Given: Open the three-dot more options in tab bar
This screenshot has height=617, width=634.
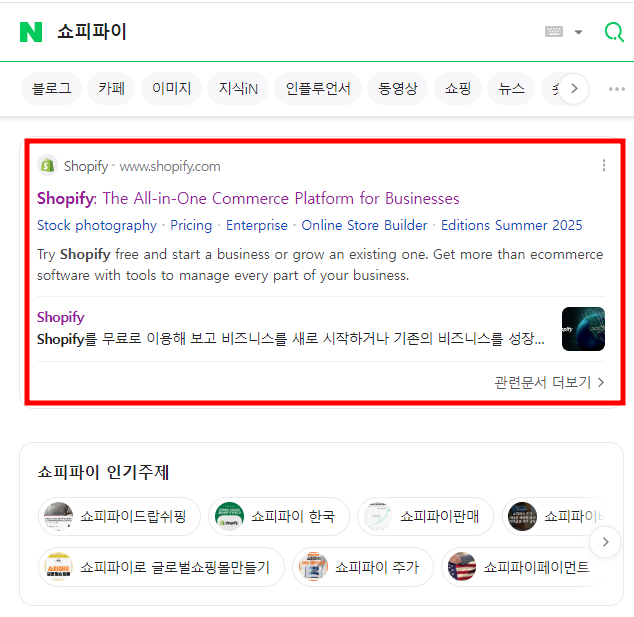Looking at the screenshot, I should (x=617, y=89).
